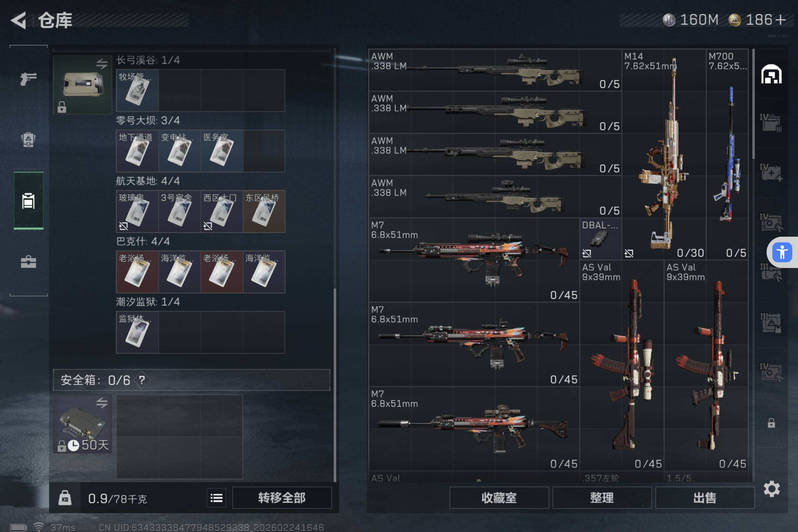Click 转移全部 transfer all button
Image resolution: width=798 pixels, height=532 pixels.
pyautogui.click(x=282, y=498)
